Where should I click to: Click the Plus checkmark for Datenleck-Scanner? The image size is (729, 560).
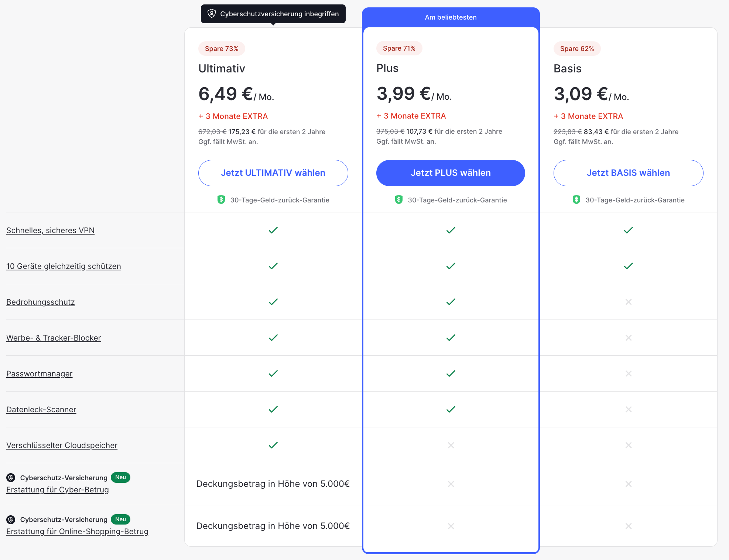(451, 409)
